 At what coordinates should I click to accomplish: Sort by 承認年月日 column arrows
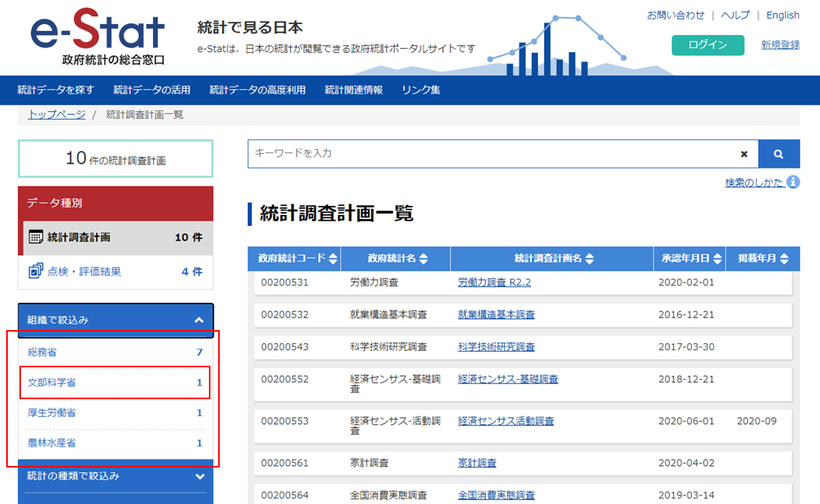pos(717,259)
